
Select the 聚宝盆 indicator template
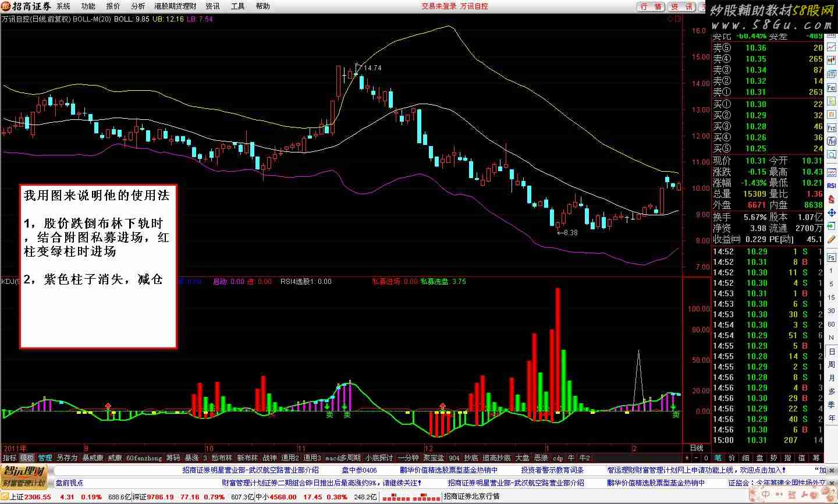(x=434, y=458)
